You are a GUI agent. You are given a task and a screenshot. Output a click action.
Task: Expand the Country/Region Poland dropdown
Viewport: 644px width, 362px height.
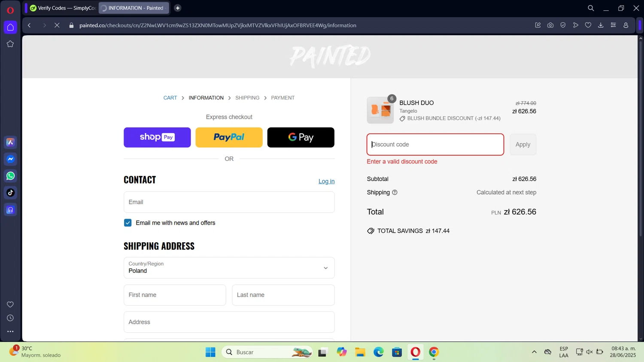[229, 268]
